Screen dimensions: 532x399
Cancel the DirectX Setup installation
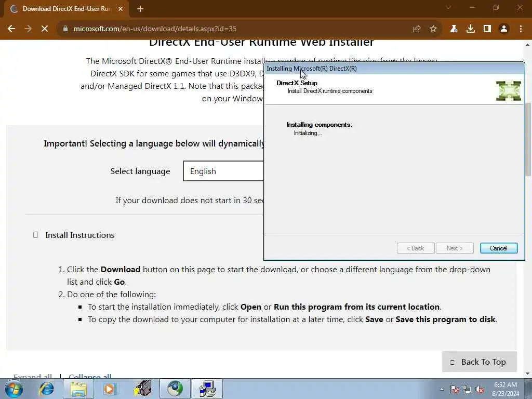(499, 248)
